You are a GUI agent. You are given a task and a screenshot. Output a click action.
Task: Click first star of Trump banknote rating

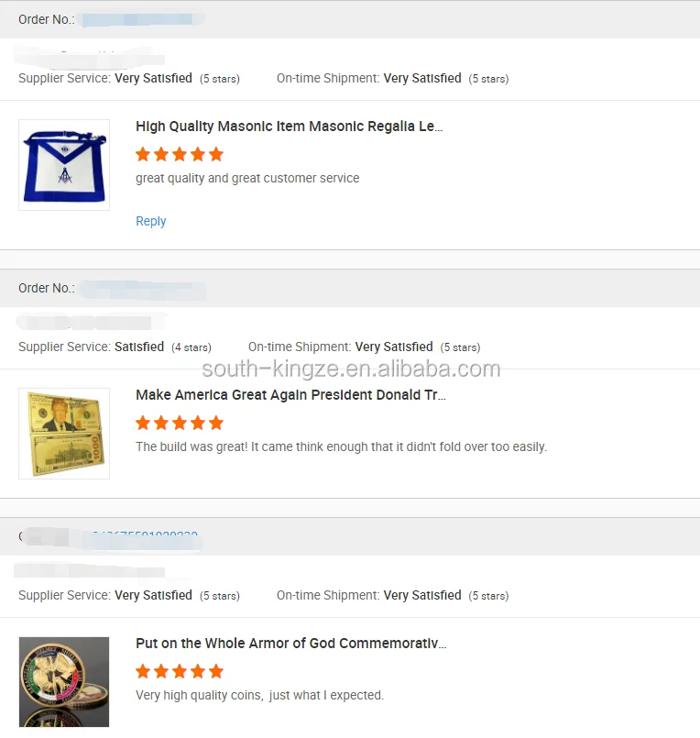tap(143, 423)
